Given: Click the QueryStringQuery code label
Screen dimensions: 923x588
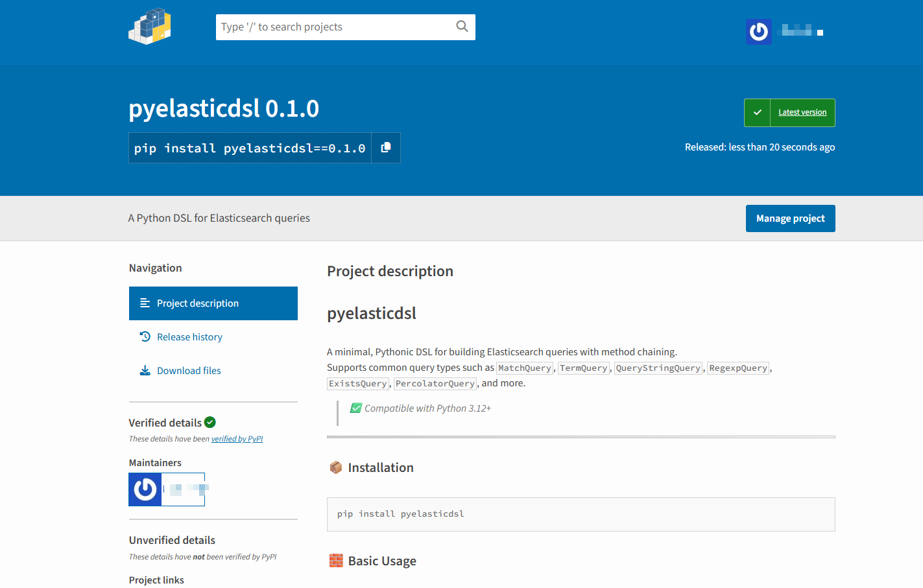Looking at the screenshot, I should (658, 368).
